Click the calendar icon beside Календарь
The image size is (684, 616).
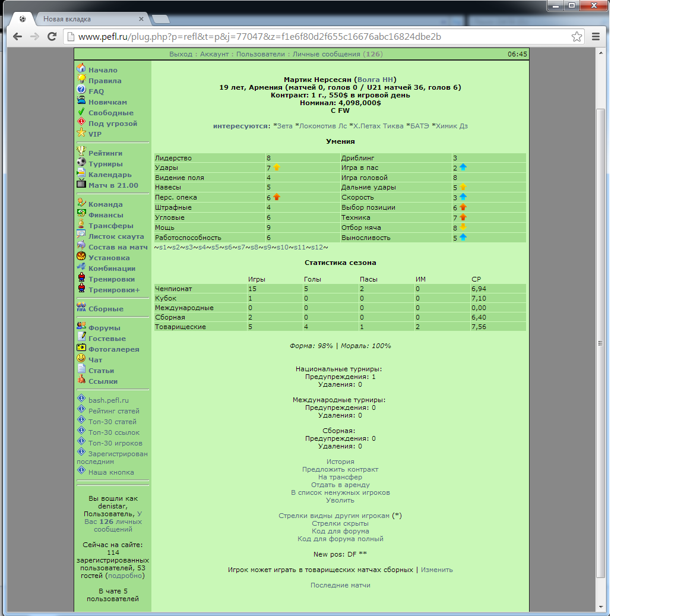tap(81, 173)
